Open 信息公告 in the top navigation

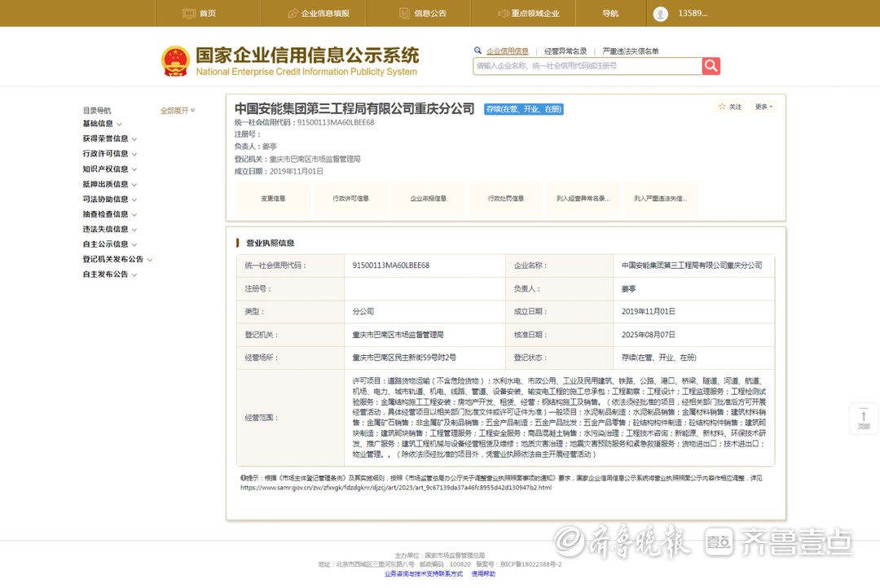click(x=423, y=14)
